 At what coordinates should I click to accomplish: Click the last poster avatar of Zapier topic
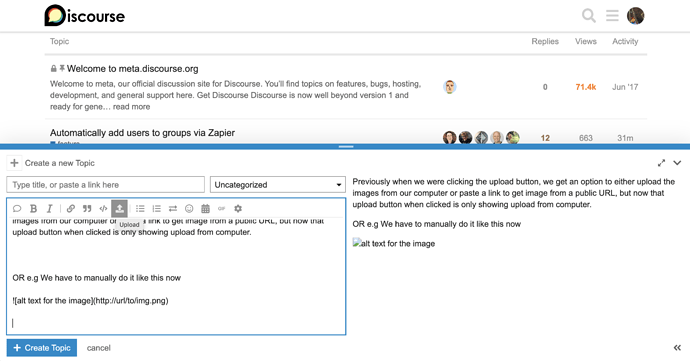(x=513, y=138)
